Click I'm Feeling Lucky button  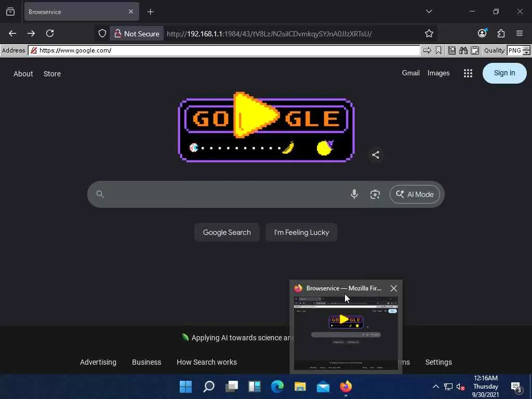(x=301, y=232)
